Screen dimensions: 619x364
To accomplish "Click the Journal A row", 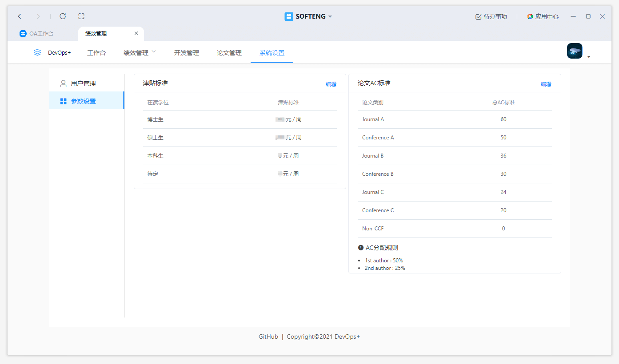I will pyautogui.click(x=455, y=119).
